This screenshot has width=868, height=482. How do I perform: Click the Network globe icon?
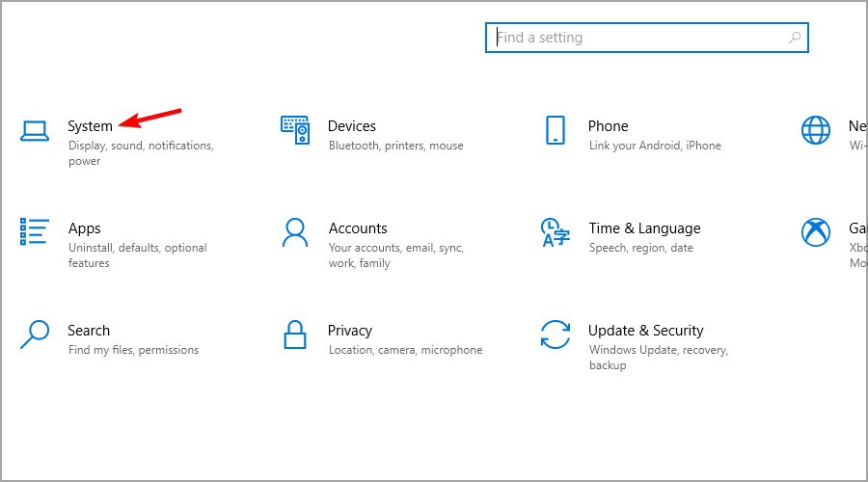(x=816, y=130)
